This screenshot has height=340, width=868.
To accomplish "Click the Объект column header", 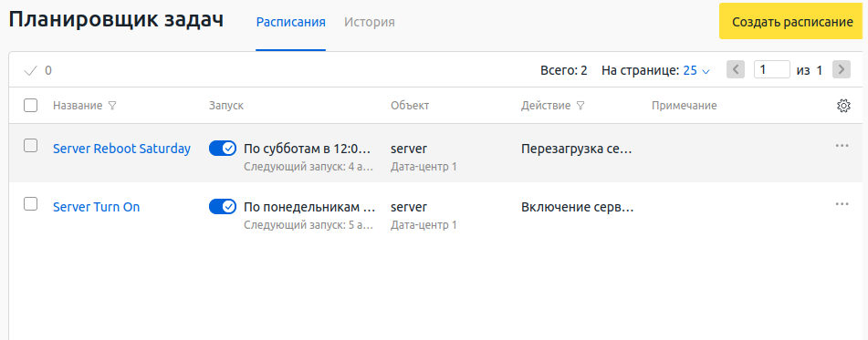I will (x=410, y=106).
